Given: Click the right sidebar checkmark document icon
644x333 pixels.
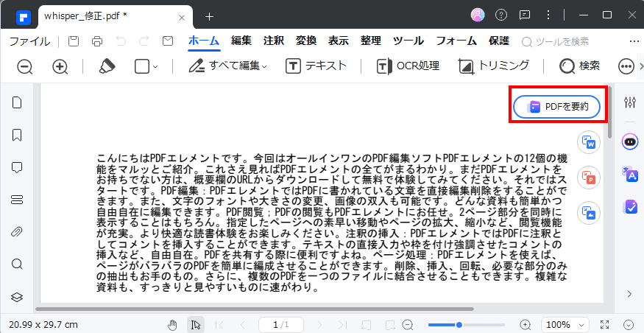Looking at the screenshot, I should click(x=629, y=206).
